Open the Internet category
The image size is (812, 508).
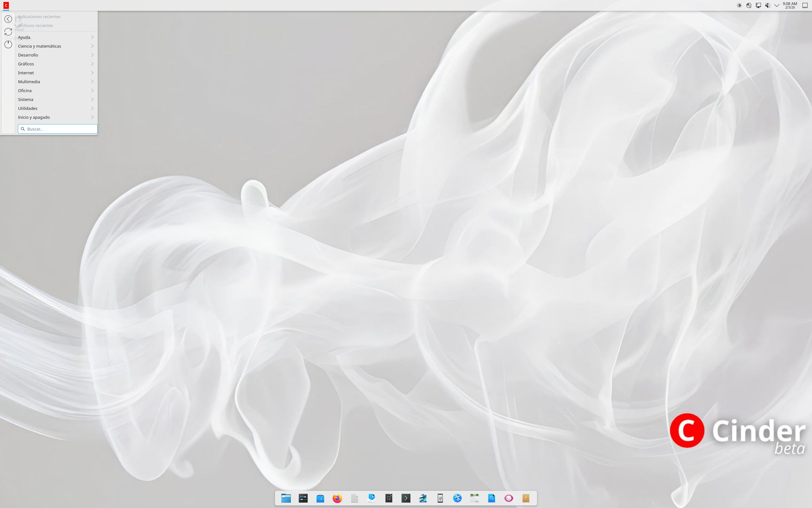click(x=56, y=73)
